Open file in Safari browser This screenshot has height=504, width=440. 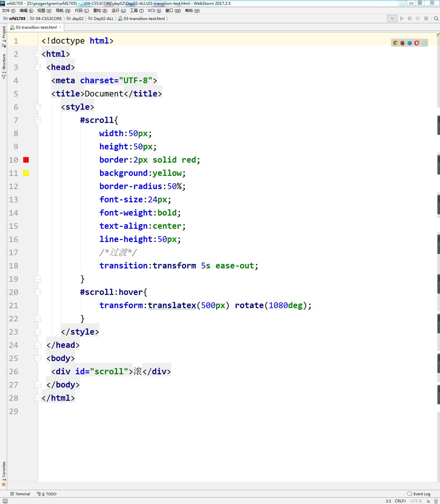tap(409, 43)
